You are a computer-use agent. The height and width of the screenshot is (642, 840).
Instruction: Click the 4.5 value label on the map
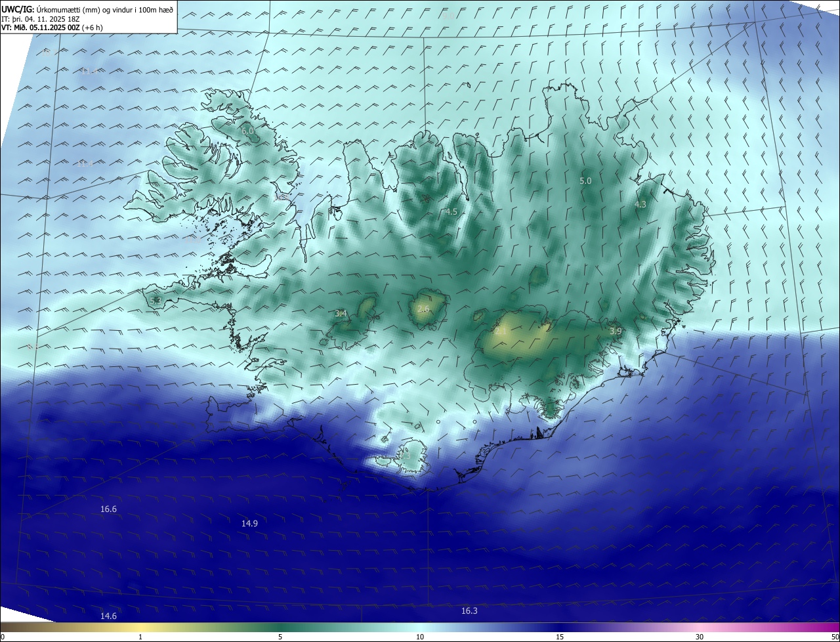(451, 211)
